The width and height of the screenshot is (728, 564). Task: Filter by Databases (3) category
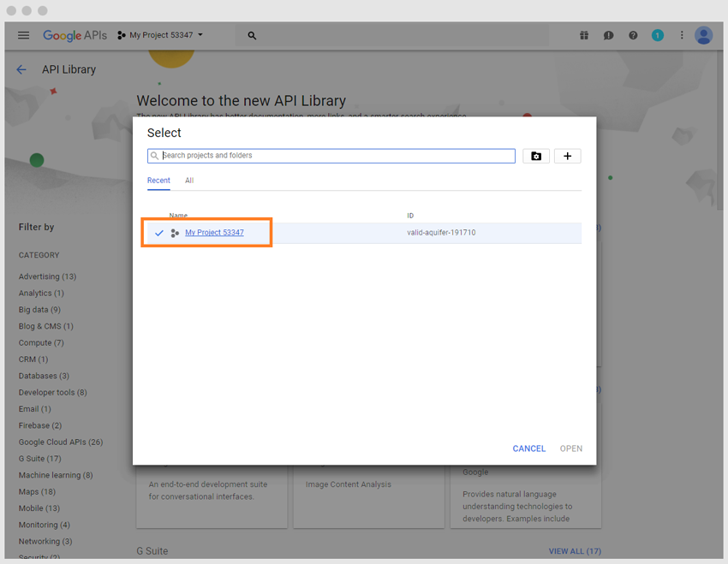[x=44, y=376]
